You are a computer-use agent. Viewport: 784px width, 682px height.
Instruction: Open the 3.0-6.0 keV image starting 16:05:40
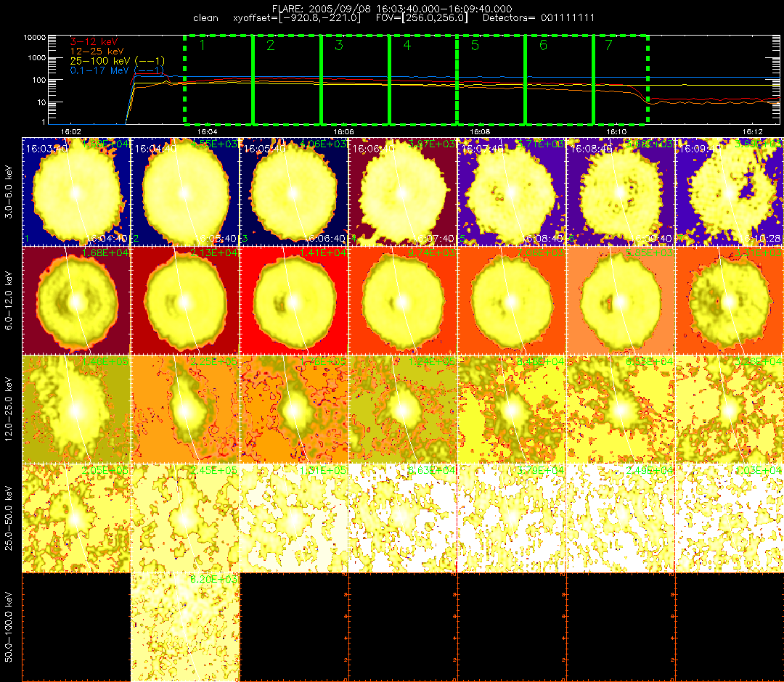[x=294, y=192]
